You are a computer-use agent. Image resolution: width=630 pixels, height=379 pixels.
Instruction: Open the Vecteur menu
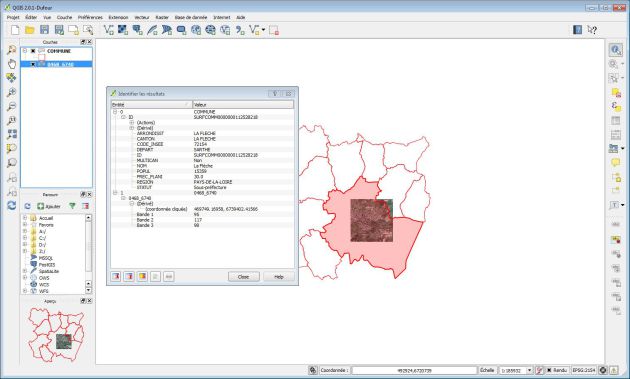[142, 17]
